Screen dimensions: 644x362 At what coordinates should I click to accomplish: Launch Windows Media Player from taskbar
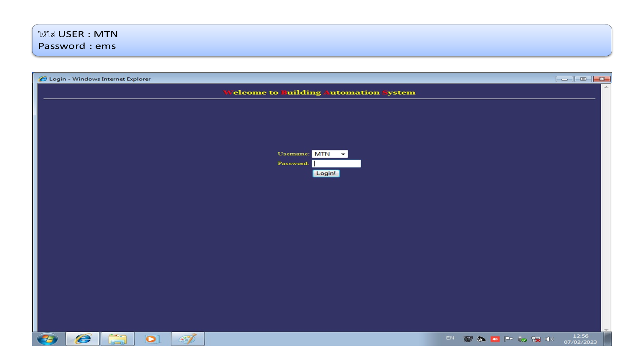coord(153,339)
